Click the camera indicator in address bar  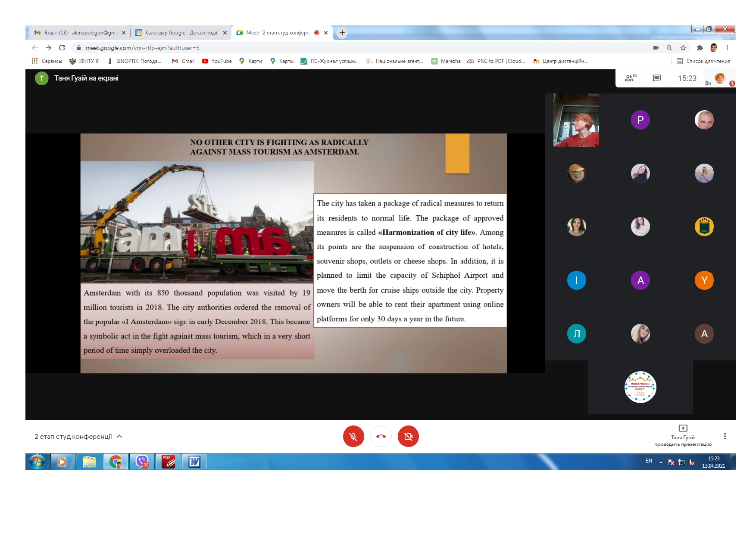coord(656,48)
